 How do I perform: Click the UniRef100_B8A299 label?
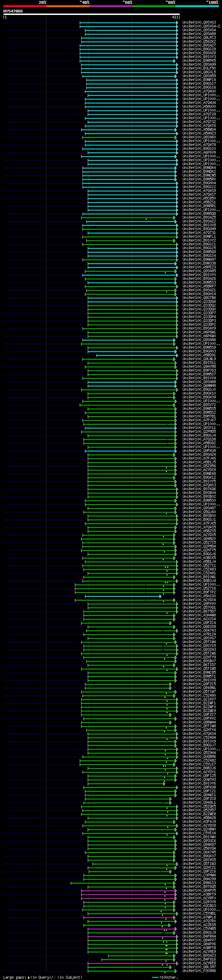pyautogui.click(x=199, y=879)
